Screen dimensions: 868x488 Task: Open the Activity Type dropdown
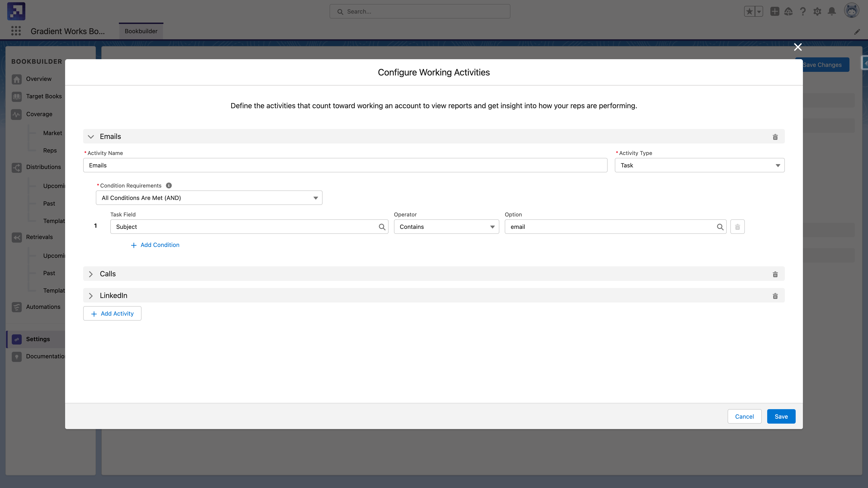(700, 165)
